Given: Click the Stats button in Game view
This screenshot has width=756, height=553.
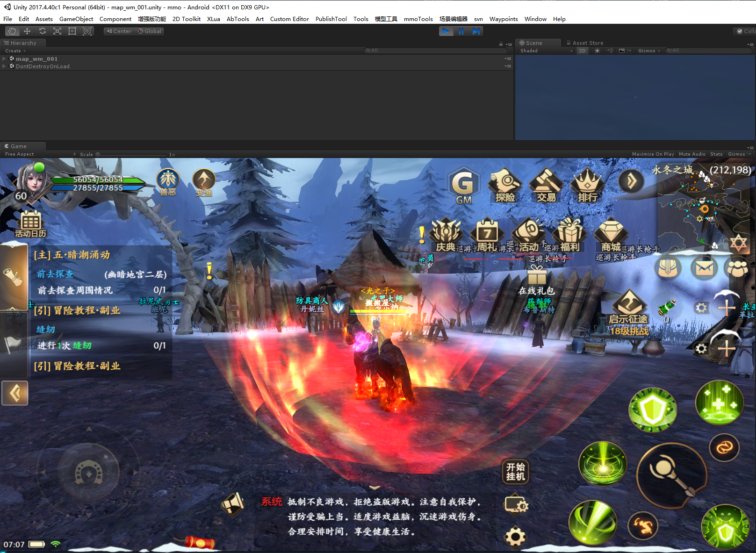Looking at the screenshot, I should coord(716,154).
